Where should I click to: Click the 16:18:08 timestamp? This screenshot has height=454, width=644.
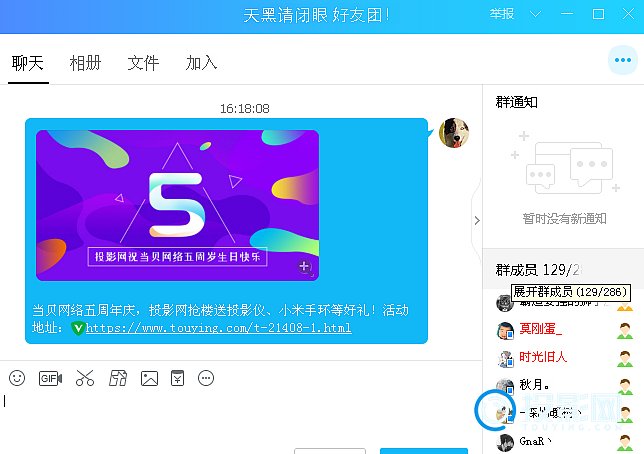[245, 108]
